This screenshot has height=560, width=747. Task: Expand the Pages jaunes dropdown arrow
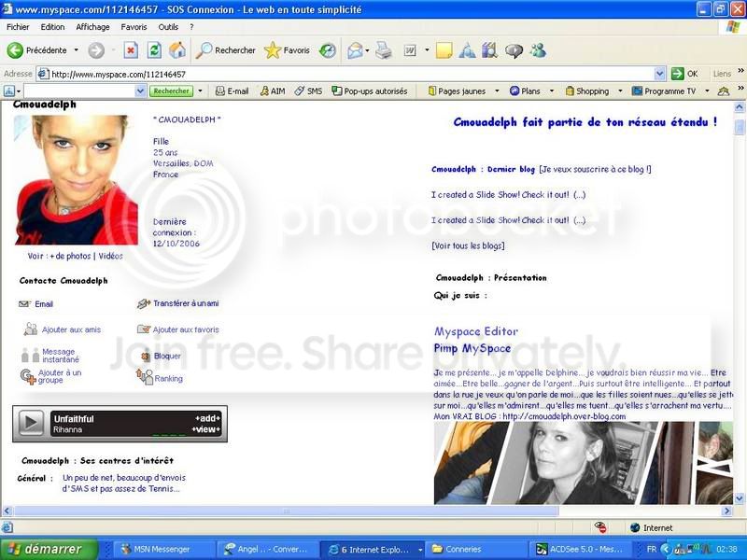497,91
